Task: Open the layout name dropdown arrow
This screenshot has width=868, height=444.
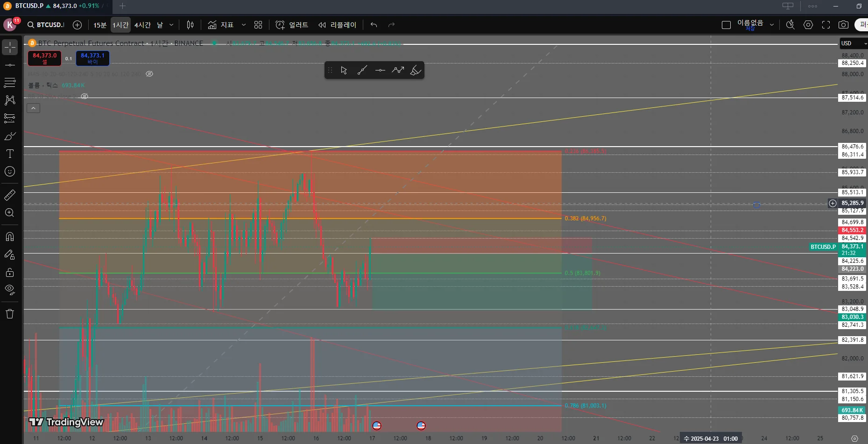Action: coord(772,25)
